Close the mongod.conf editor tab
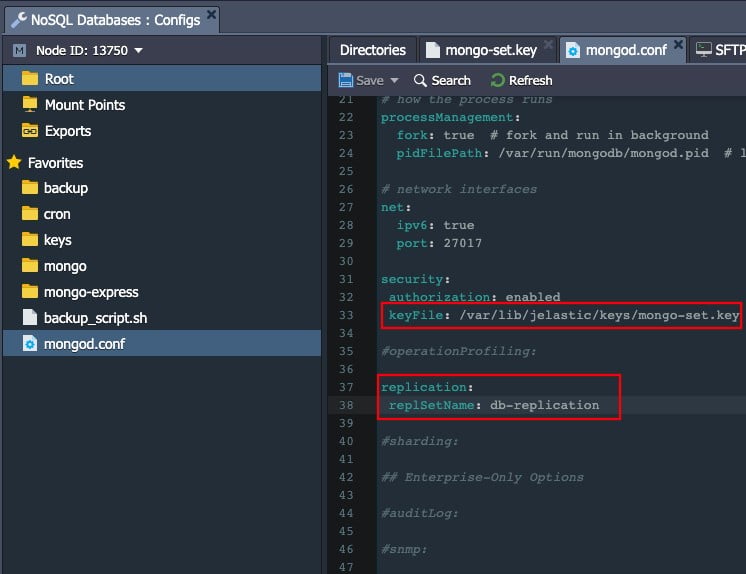The height and width of the screenshot is (574, 746). 678,44
